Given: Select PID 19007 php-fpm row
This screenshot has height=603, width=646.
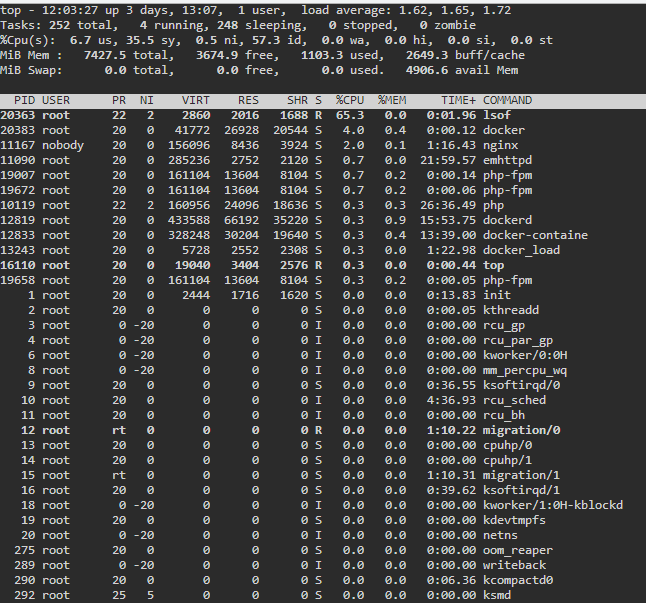Looking at the screenshot, I should 323,175.
